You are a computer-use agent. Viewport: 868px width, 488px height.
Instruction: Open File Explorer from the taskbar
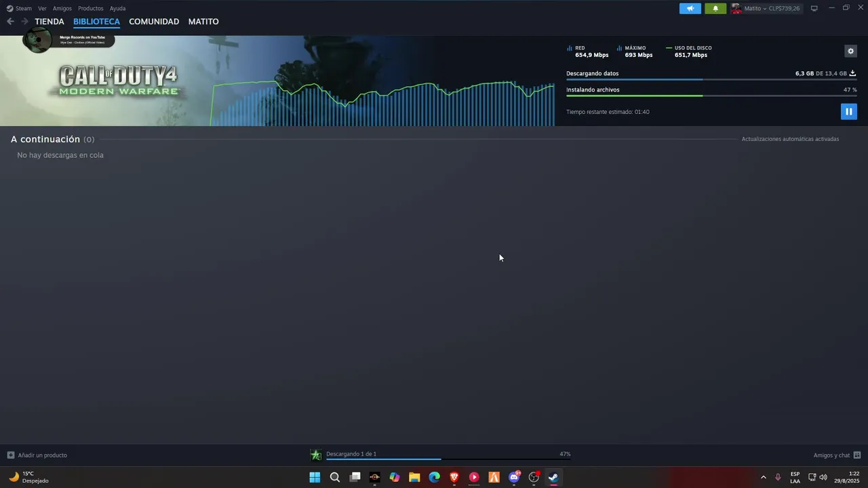[x=414, y=477]
